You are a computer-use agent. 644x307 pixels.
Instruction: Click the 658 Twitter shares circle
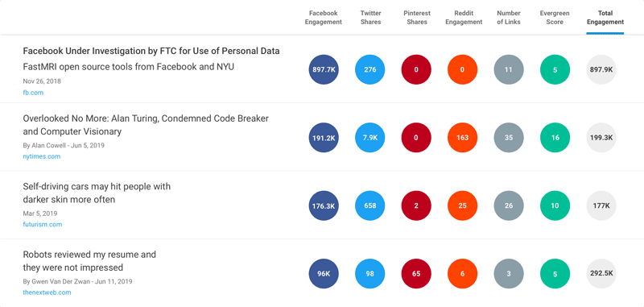(370, 205)
